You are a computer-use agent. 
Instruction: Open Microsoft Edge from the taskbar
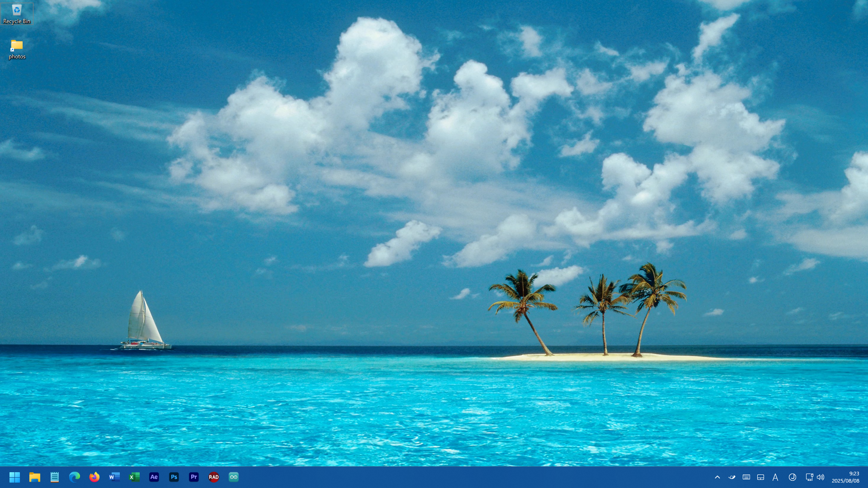(75, 477)
